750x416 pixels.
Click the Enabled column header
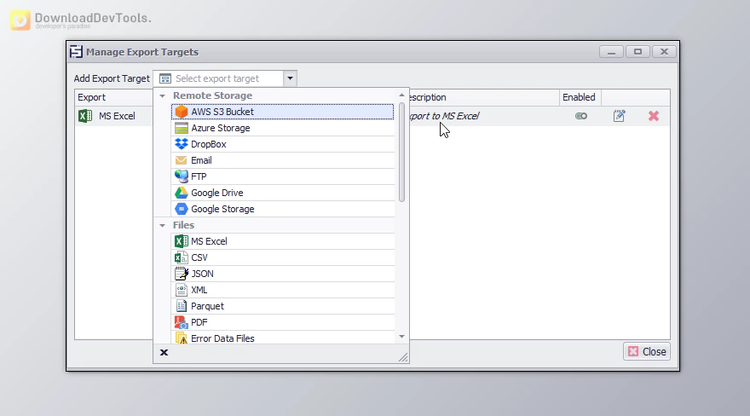click(x=580, y=97)
